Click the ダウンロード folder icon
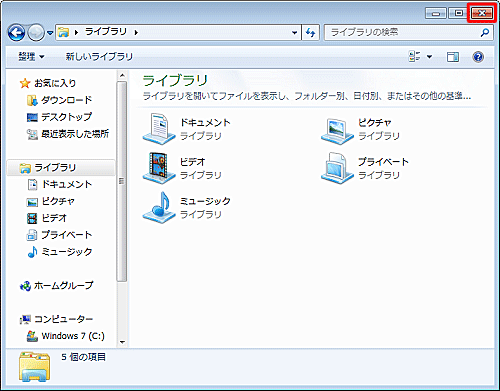The height and width of the screenshot is (391, 500). [x=32, y=100]
